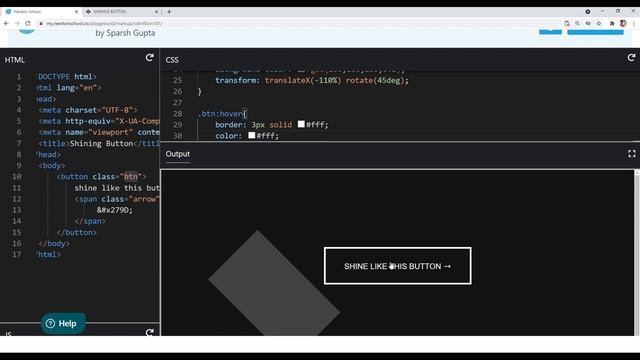Click 'translateX(-110%)' in the transform line
The image size is (640, 360).
tap(302, 80)
